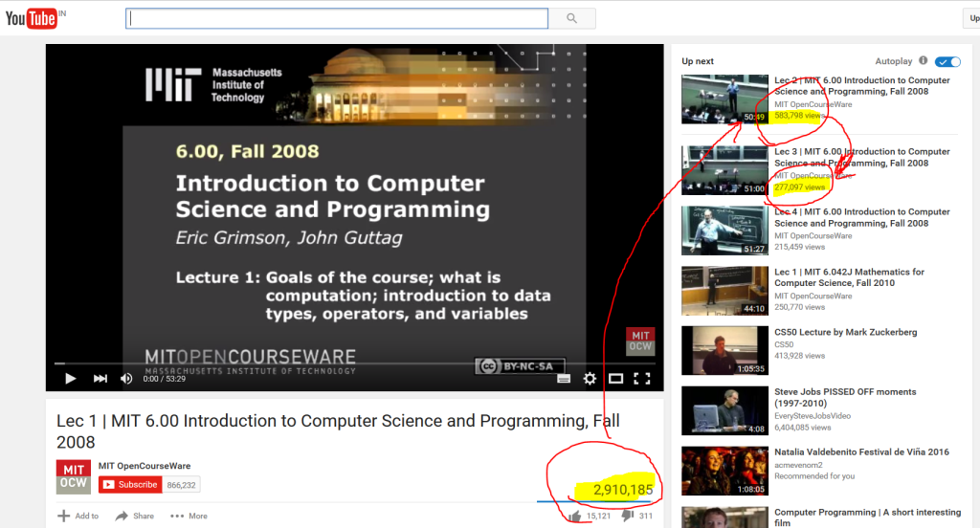Open CS50 Lecture by Mark Zuckerberg thumbnail
This screenshot has height=528, width=980.
[724, 350]
